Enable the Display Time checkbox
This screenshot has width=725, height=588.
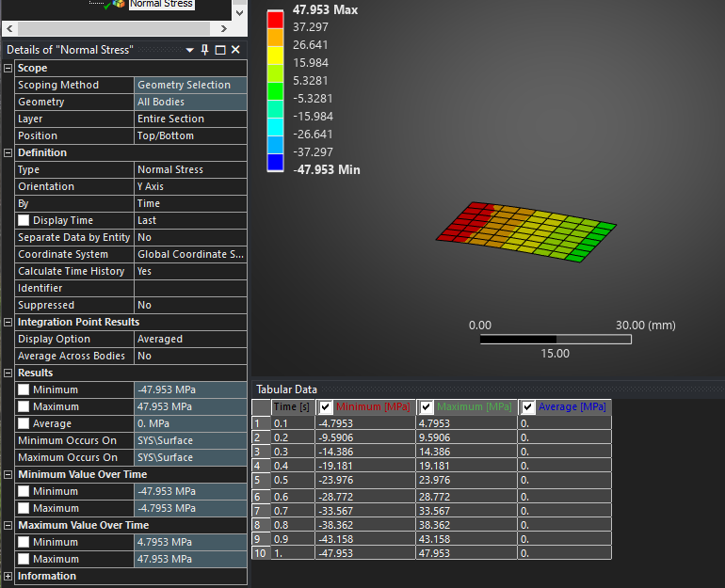(x=24, y=220)
